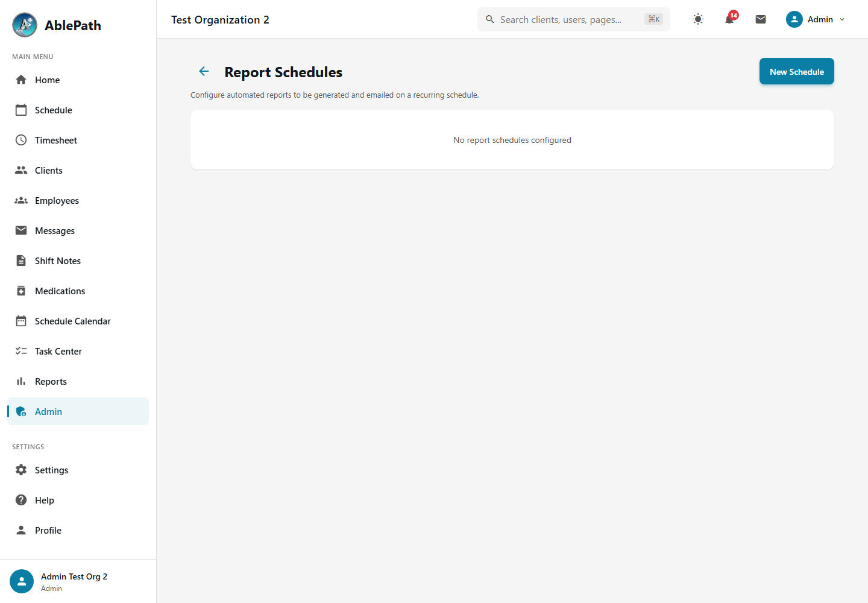
Task: Click the Profile person icon
Action: coord(21,530)
